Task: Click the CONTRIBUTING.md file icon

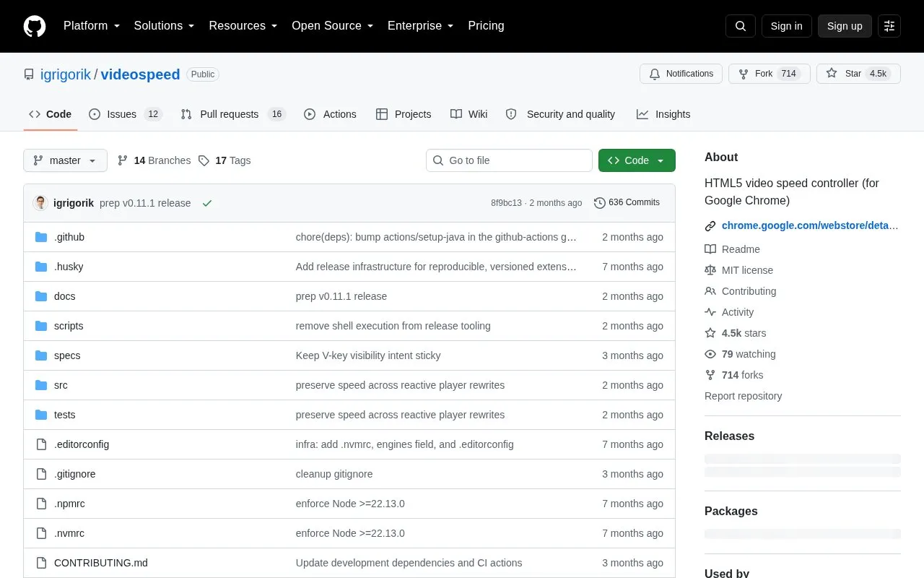Action: click(x=41, y=563)
